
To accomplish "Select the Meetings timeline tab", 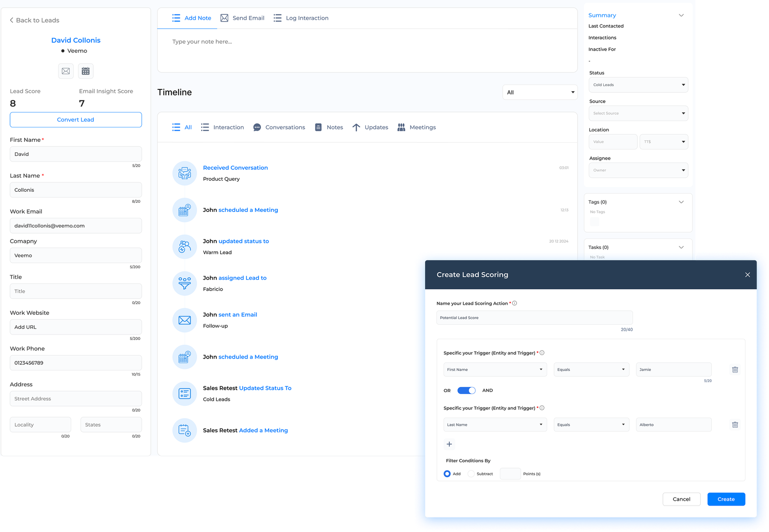I will click(x=417, y=127).
